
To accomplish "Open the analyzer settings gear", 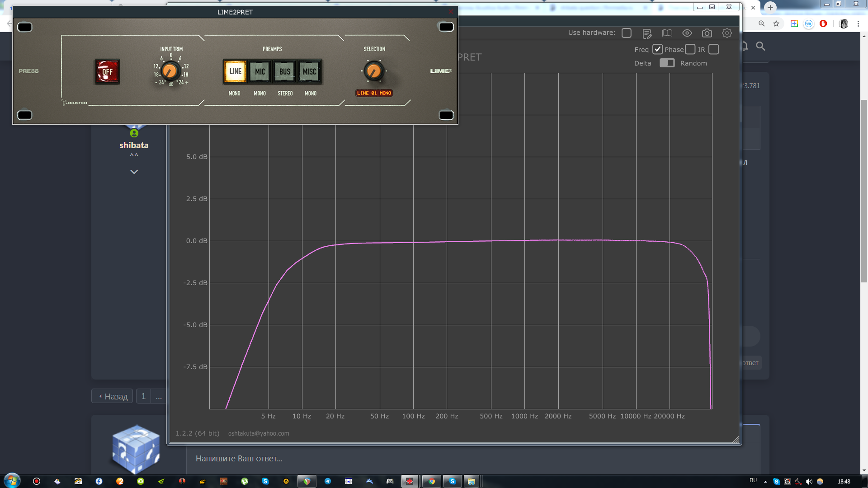I will (726, 33).
